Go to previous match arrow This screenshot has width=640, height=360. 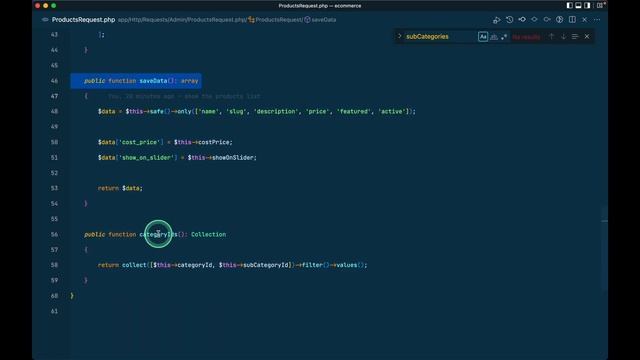point(551,37)
